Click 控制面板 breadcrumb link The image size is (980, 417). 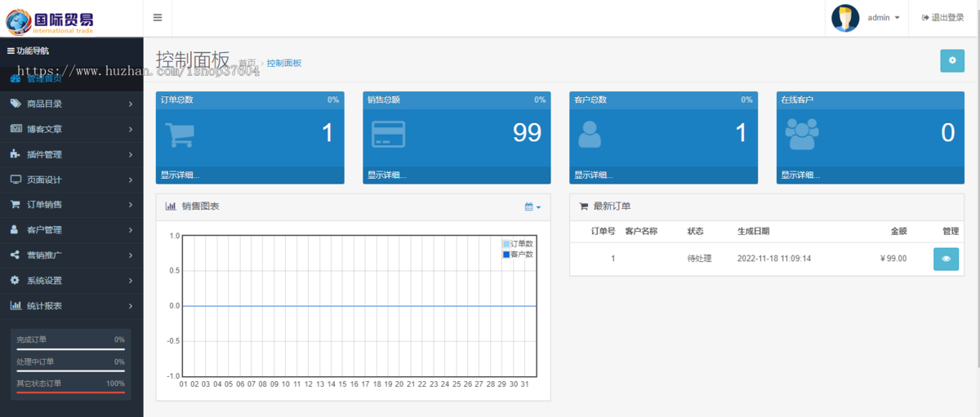coord(284,63)
